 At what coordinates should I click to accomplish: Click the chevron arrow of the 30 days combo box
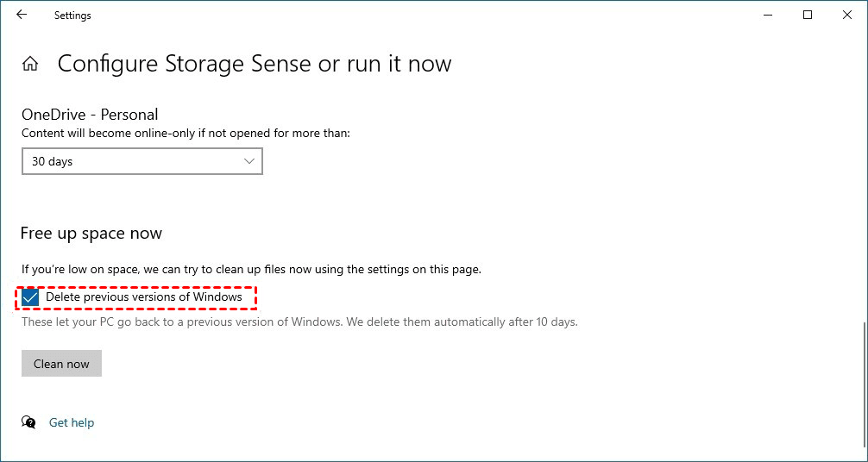249,161
